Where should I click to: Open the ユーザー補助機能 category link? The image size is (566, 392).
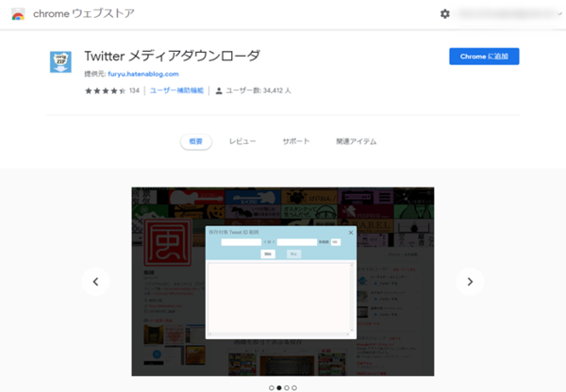(176, 90)
